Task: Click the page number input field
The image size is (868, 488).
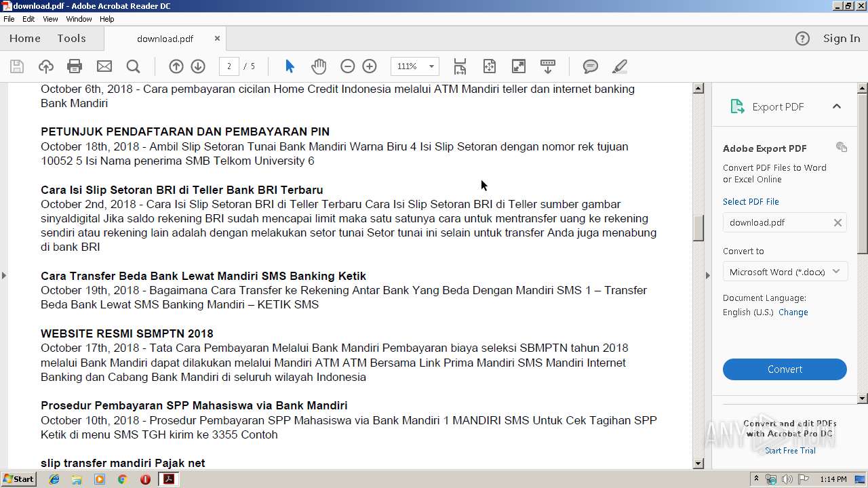Action: click(229, 66)
